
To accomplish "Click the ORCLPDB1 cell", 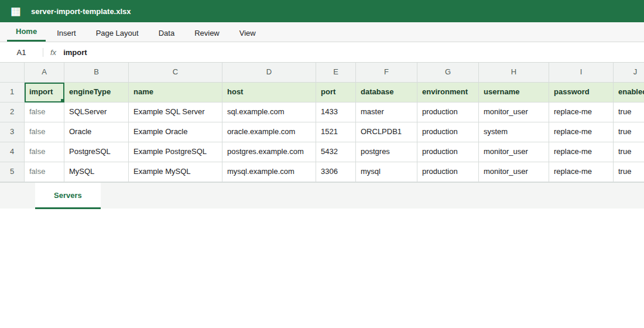I will [x=386, y=132].
